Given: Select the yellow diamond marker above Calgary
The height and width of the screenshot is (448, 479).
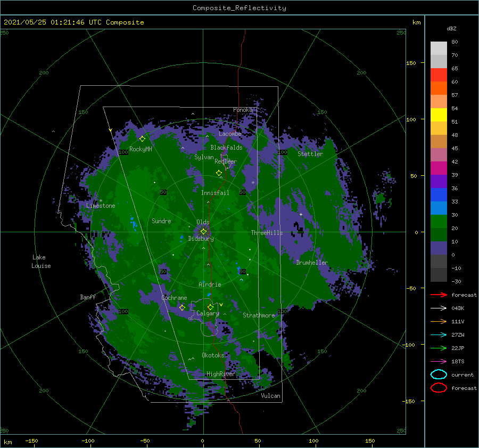Looking at the screenshot, I should [210, 307].
